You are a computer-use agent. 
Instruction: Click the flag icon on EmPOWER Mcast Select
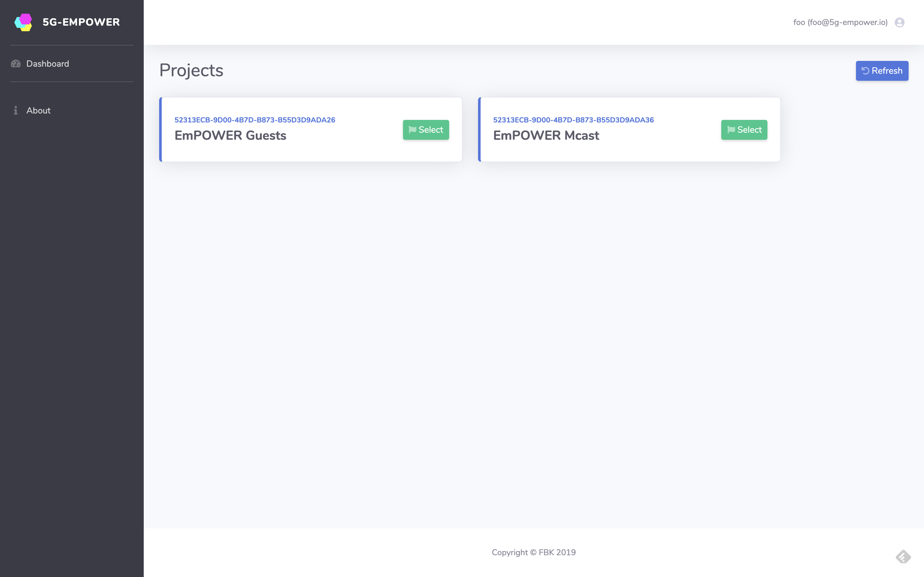[731, 130]
